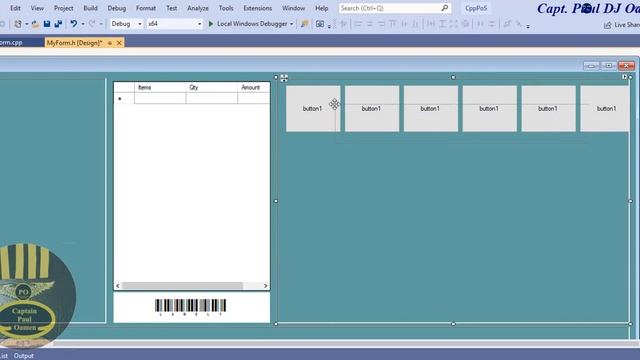The image size is (640, 360).
Task: Switch to the partially visible form.cpp tab
Action: pos(11,42)
